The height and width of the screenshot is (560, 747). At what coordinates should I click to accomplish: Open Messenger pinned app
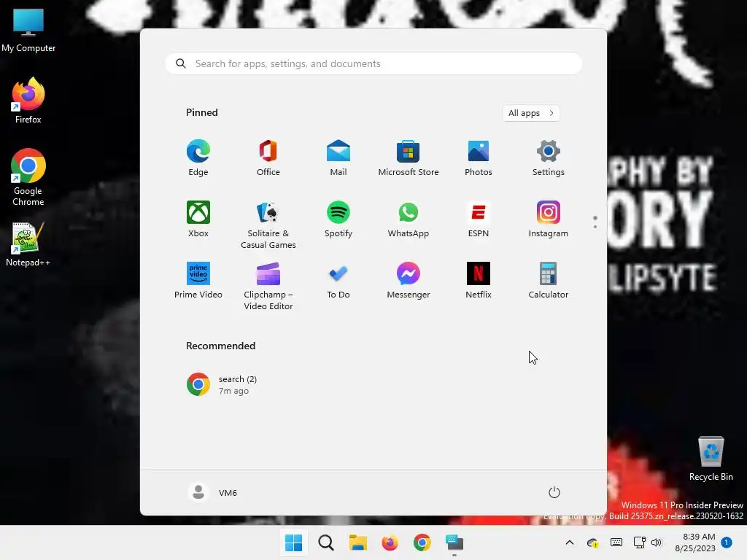point(409,281)
